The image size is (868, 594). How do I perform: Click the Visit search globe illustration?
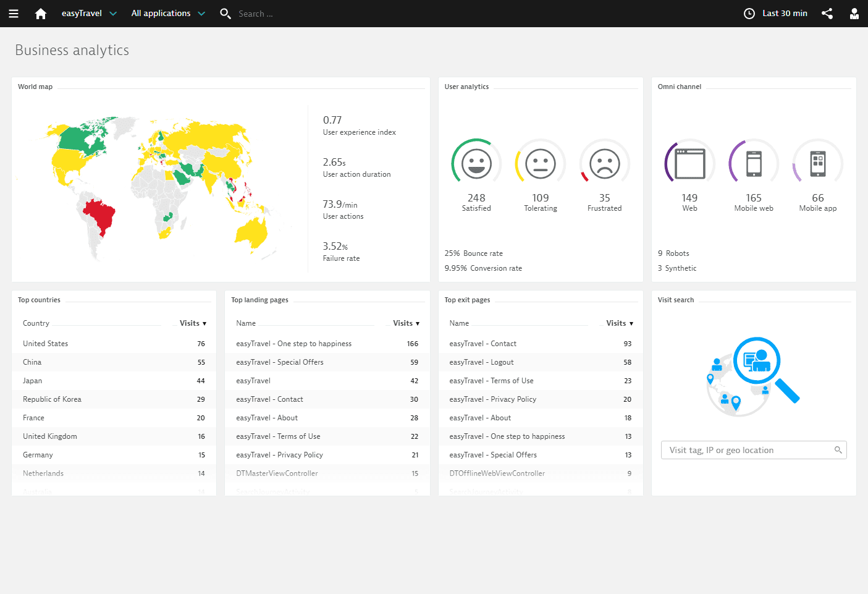point(754,376)
